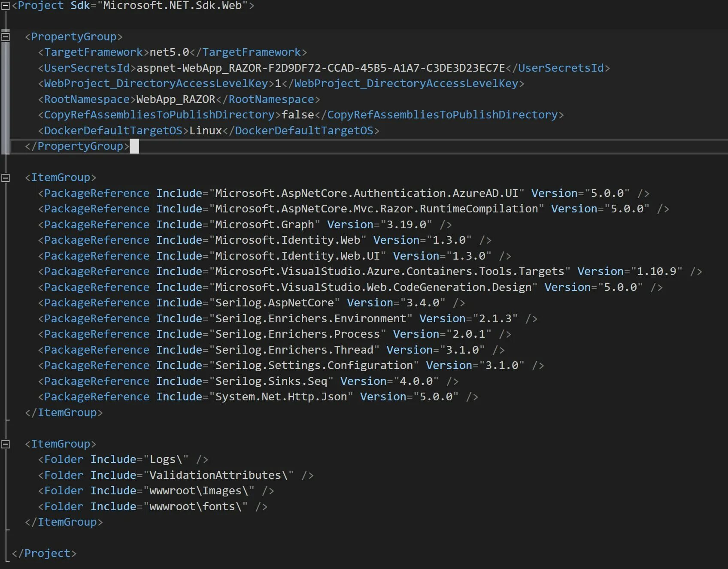Click the RootNamespace value WebApp_RAZOR
The image size is (728, 569).
click(x=176, y=99)
